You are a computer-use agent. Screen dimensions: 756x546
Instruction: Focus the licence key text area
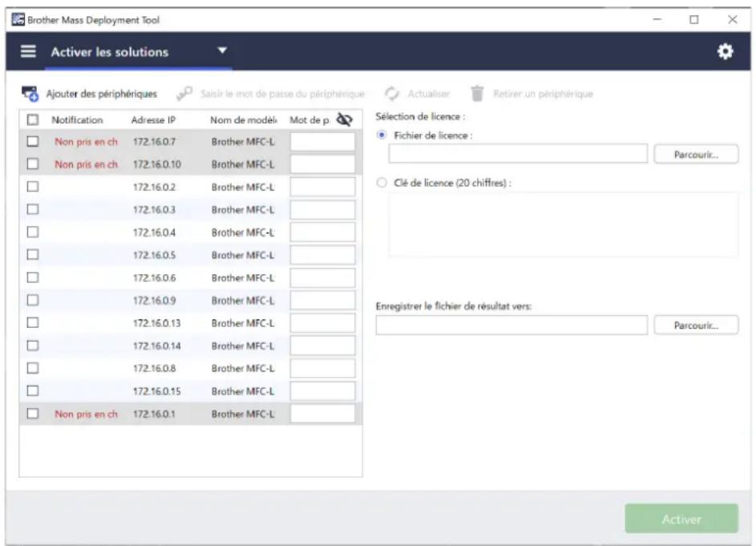[563, 224]
